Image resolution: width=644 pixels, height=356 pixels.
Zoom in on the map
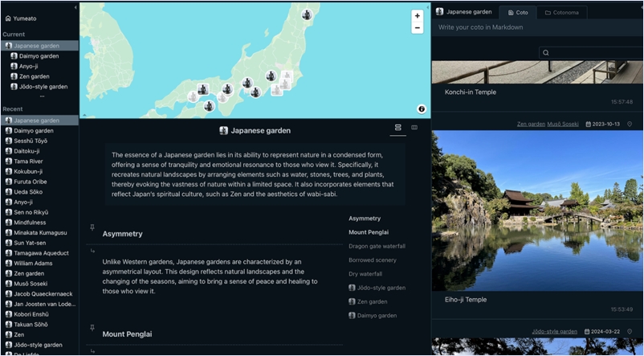(x=417, y=16)
